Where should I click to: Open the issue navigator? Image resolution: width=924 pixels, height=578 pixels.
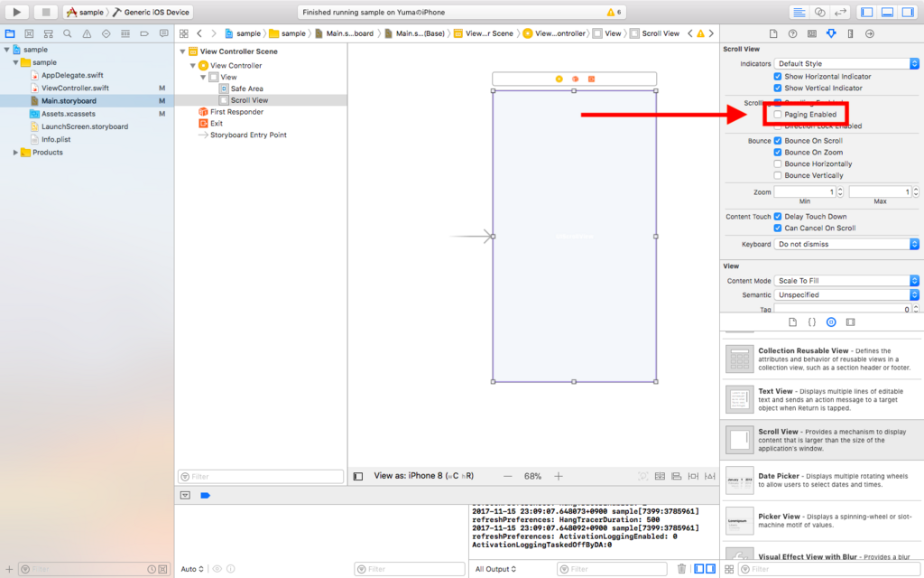tap(87, 33)
